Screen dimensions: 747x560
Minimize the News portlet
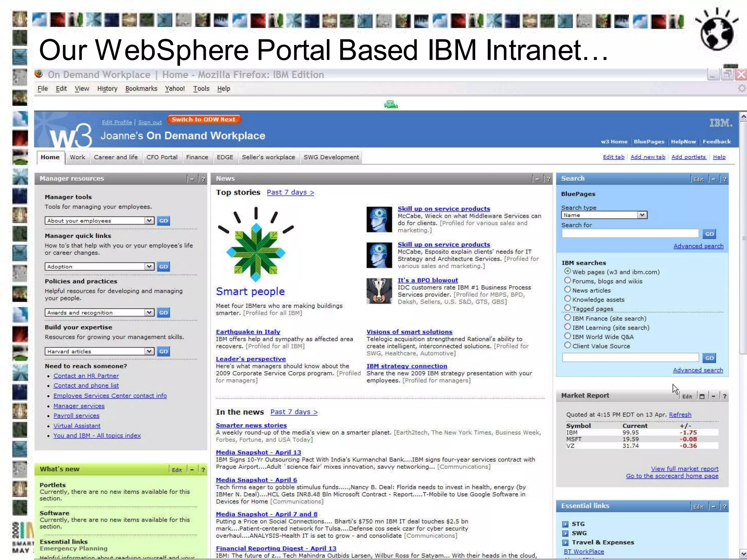(537, 179)
